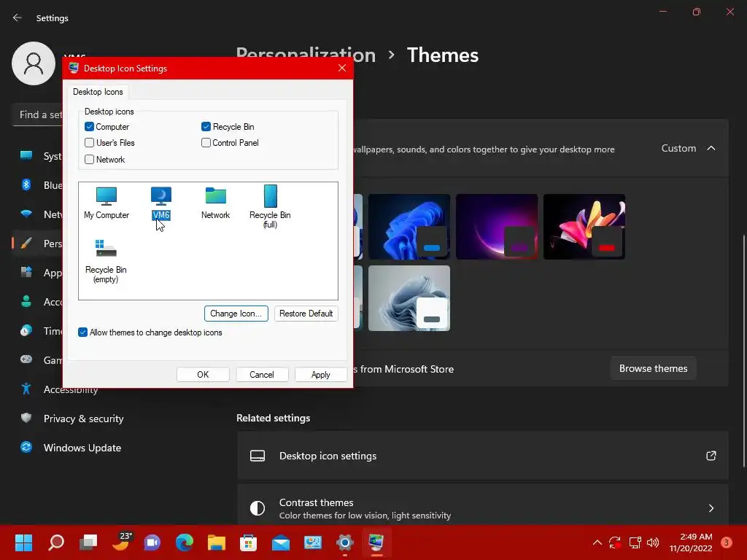Open the Desktop Icons tab
Image resolution: width=747 pixels, height=560 pixels.
click(x=98, y=91)
